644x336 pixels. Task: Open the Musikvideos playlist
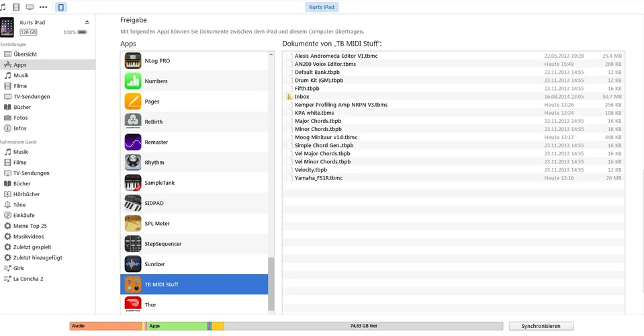48,237
